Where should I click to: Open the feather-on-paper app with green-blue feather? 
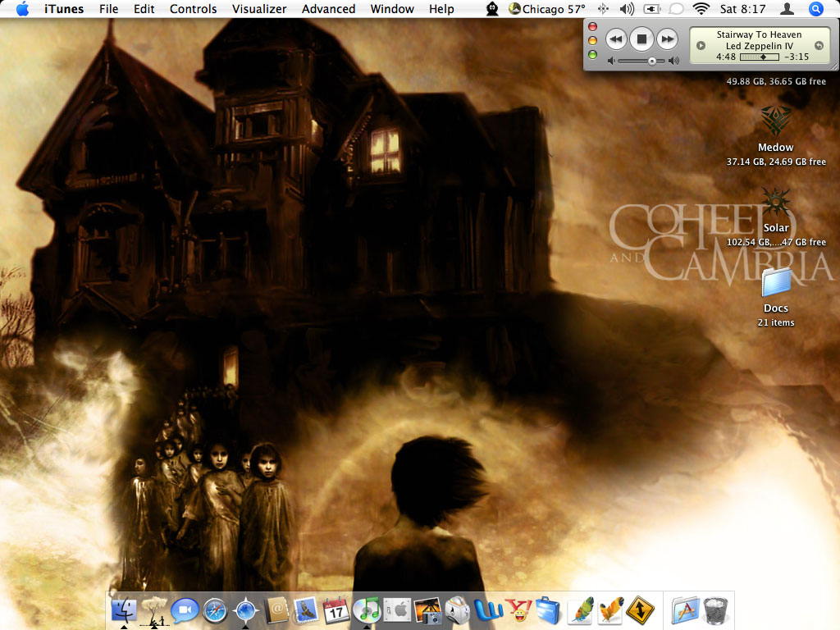pos(580,610)
